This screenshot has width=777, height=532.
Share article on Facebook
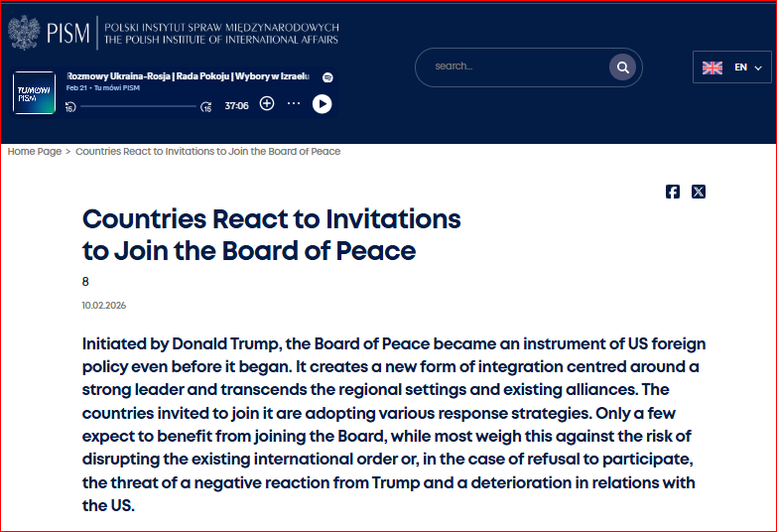pos(673,192)
